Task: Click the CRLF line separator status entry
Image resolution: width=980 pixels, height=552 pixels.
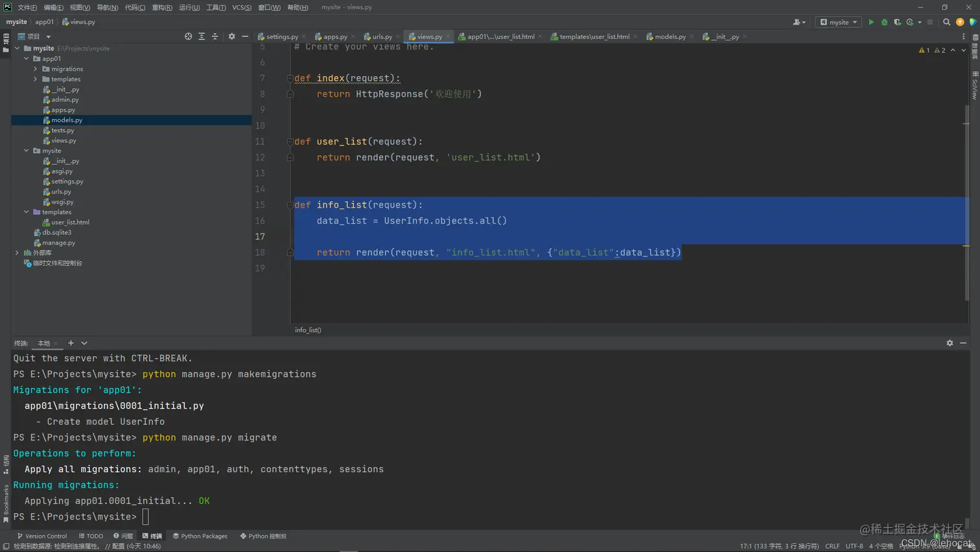Action: (832, 546)
